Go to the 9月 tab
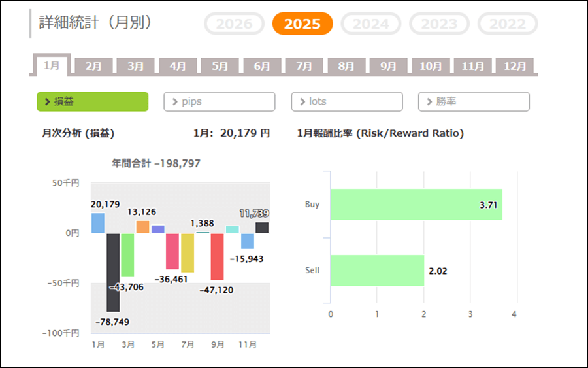The height and width of the screenshot is (368, 588). point(388,66)
